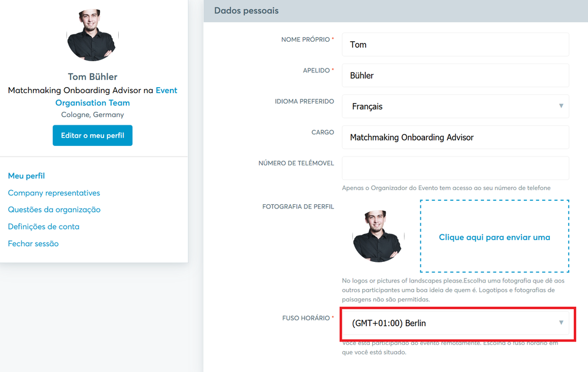
Task: Select the Français language combo box
Action: 455,106
